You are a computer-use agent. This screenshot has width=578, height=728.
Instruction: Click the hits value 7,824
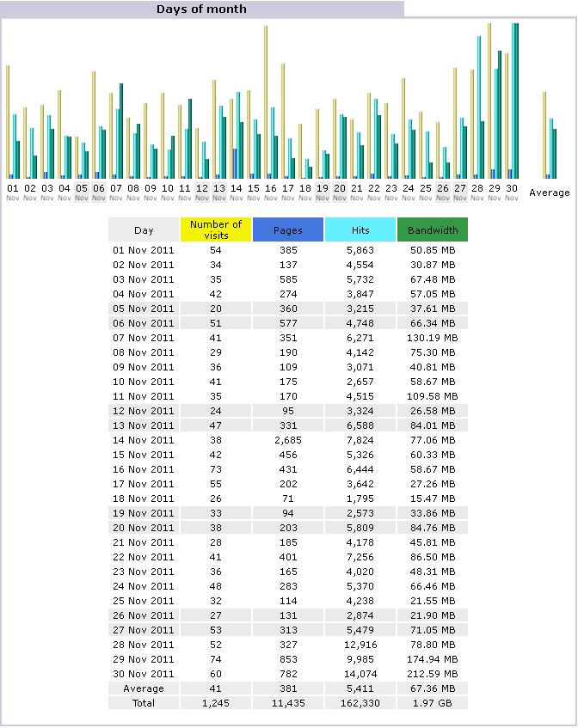click(x=360, y=440)
